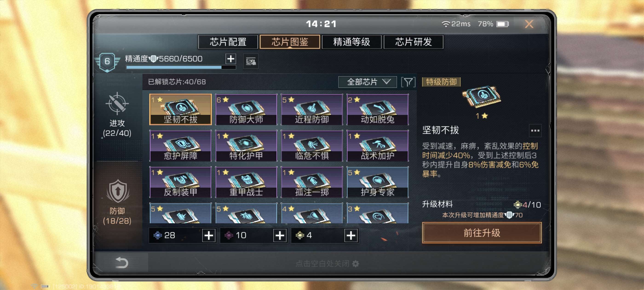
Task: Add more blue chip materials (28)
Action: click(x=209, y=235)
